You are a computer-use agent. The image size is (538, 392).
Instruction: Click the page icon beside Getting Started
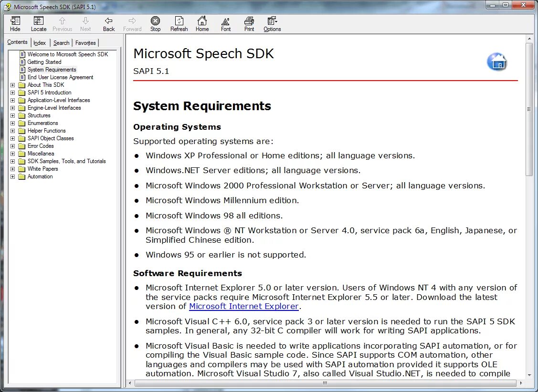click(22, 62)
